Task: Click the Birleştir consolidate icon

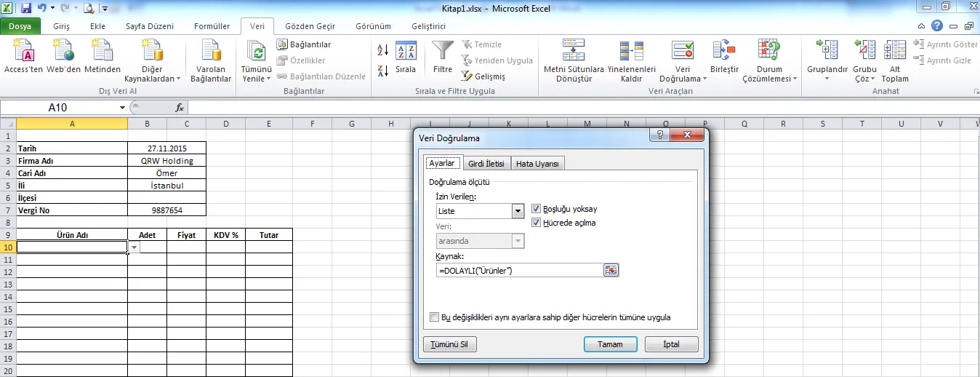Action: point(723,51)
